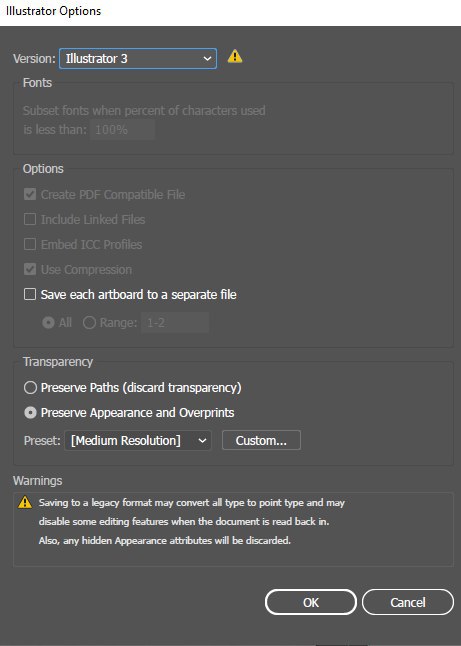
Task: Confirm the dialog with OK
Action: [311, 602]
